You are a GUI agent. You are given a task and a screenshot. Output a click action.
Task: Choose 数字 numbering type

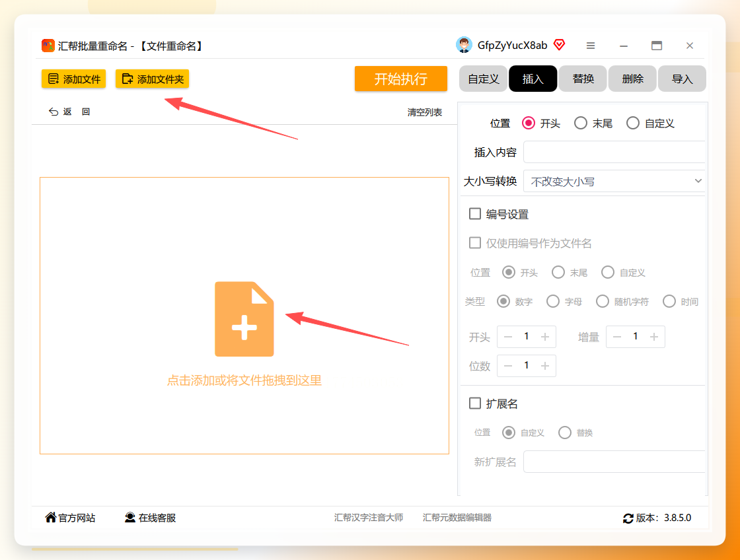point(503,302)
